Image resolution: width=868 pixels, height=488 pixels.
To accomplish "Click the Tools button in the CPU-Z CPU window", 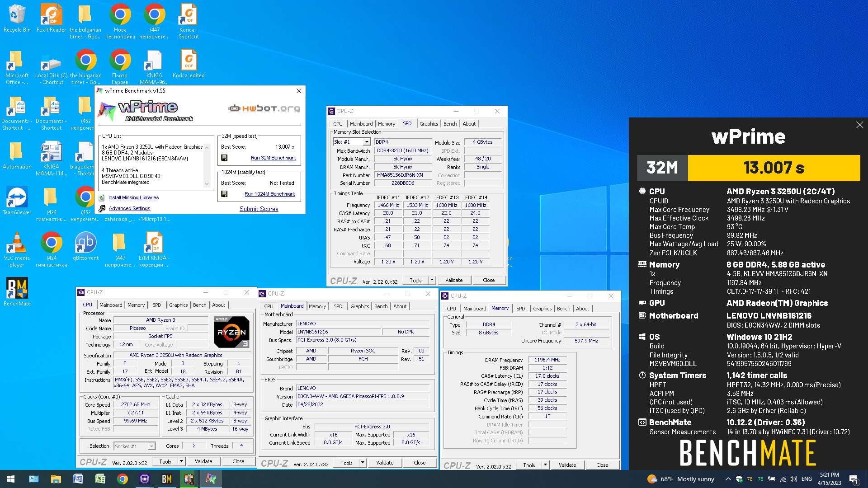I will point(165,461).
